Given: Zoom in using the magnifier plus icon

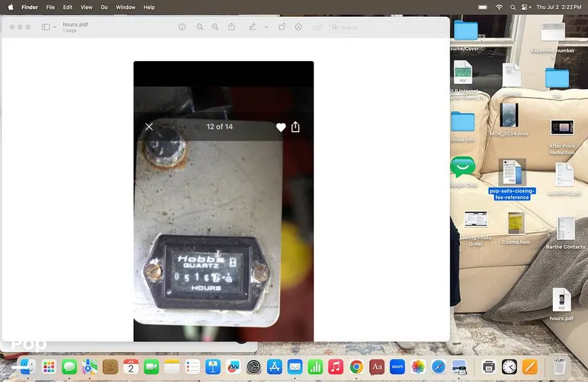Looking at the screenshot, I should coord(215,27).
